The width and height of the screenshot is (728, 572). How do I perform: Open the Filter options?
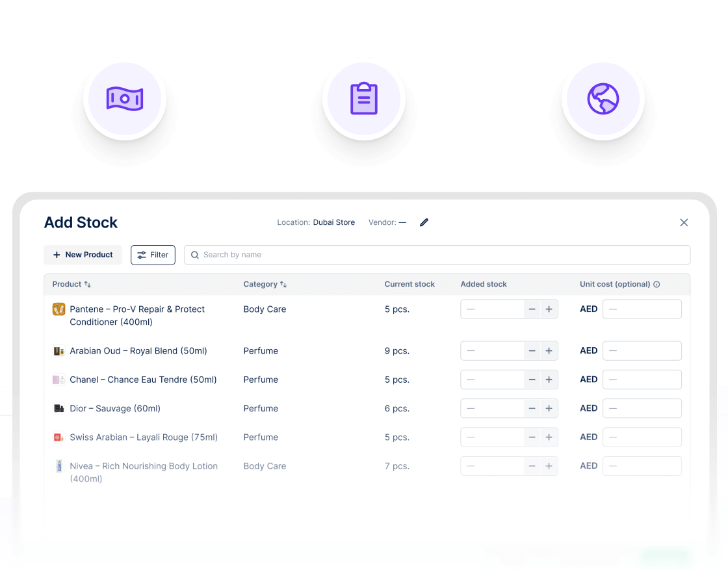point(153,255)
